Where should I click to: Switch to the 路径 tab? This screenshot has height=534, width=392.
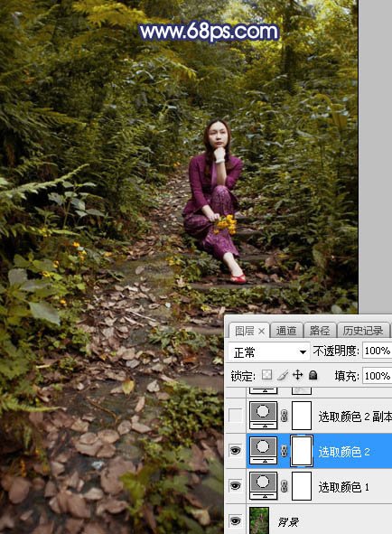319,331
